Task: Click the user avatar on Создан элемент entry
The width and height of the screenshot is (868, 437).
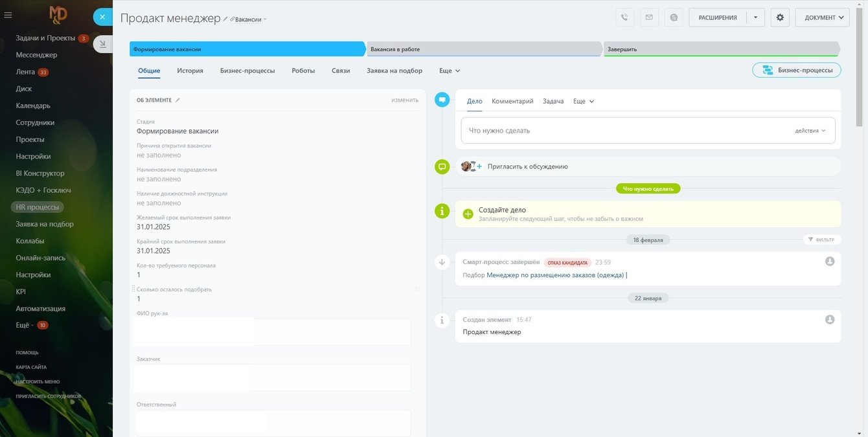Action: click(830, 320)
